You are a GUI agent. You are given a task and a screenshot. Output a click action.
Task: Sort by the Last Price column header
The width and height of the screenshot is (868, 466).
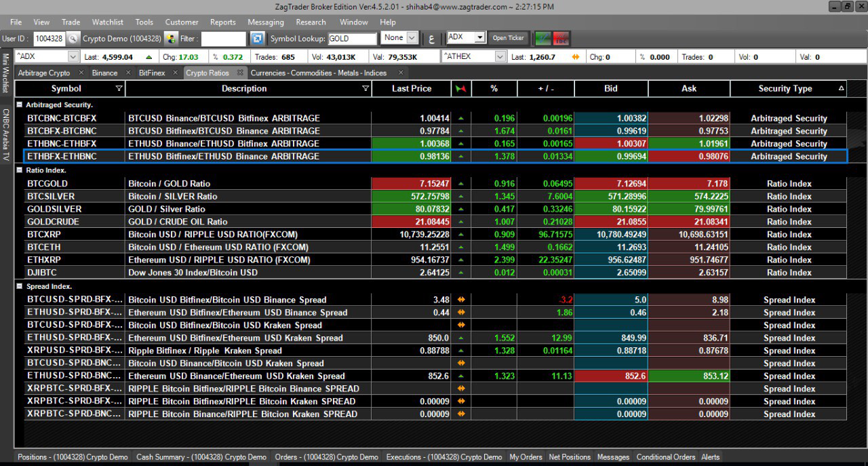coord(412,89)
